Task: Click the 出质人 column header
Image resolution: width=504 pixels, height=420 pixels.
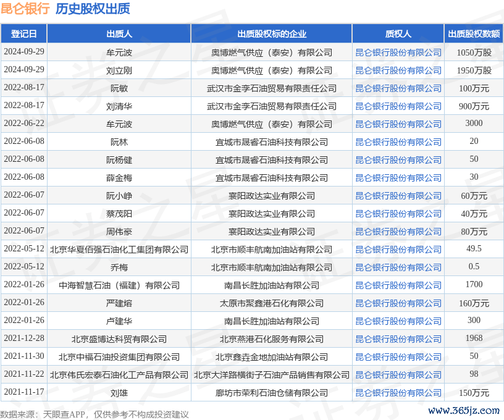Action: (x=119, y=34)
